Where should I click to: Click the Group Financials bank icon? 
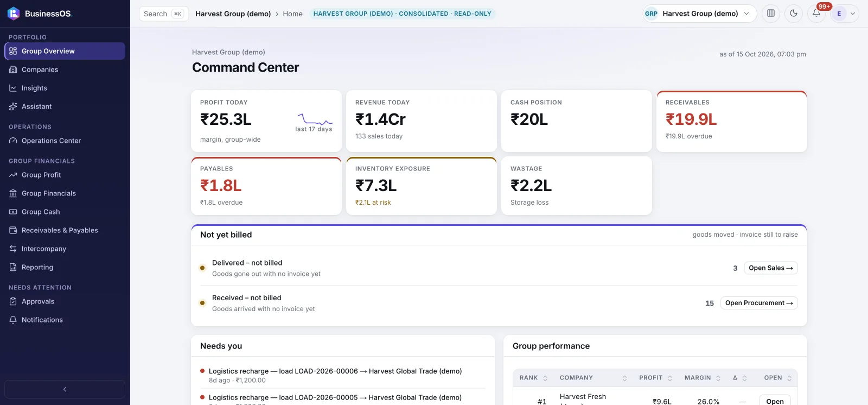(13, 193)
